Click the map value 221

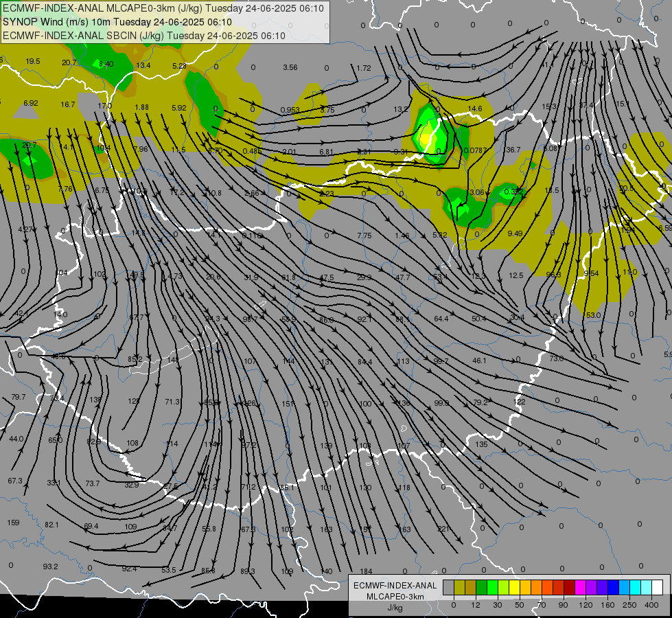[x=443, y=529]
